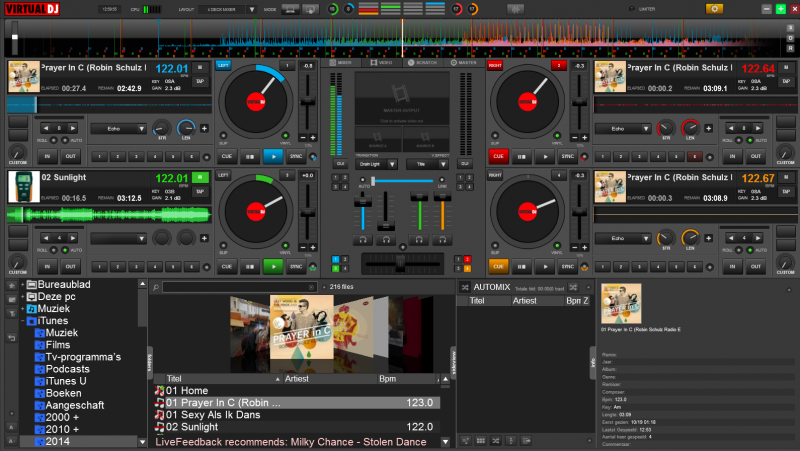
Task: Toggle the AUTO video crossfader option
Action: pos(363,180)
